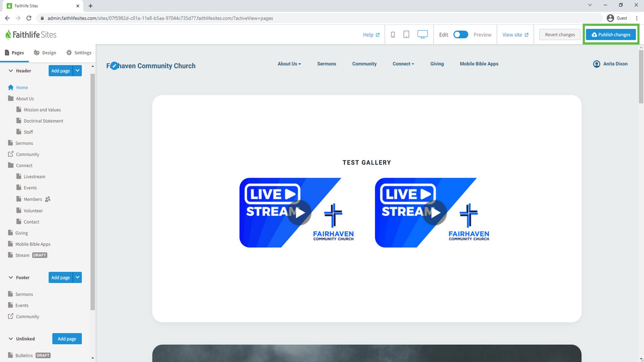Click external link icon for Footer Community
Viewport: 644px width, 362px height.
coord(11,316)
